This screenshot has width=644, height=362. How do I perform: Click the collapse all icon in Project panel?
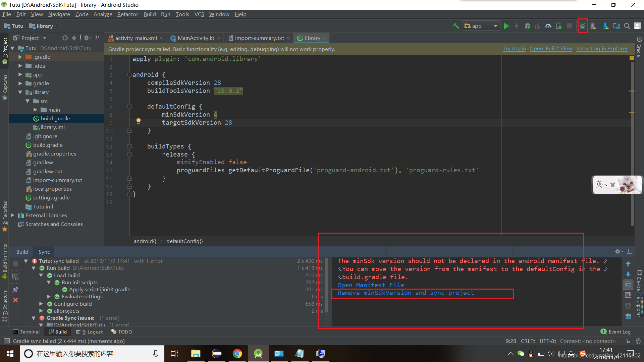(74, 38)
